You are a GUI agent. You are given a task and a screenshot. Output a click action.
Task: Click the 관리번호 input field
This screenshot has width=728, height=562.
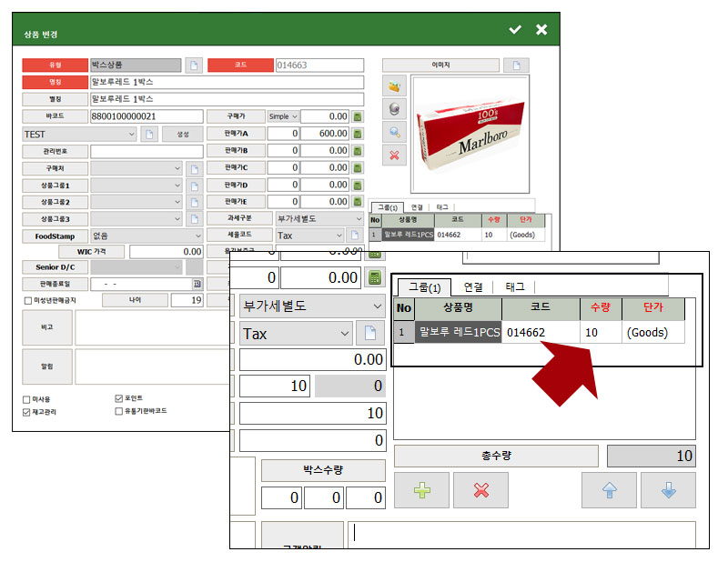(x=147, y=151)
